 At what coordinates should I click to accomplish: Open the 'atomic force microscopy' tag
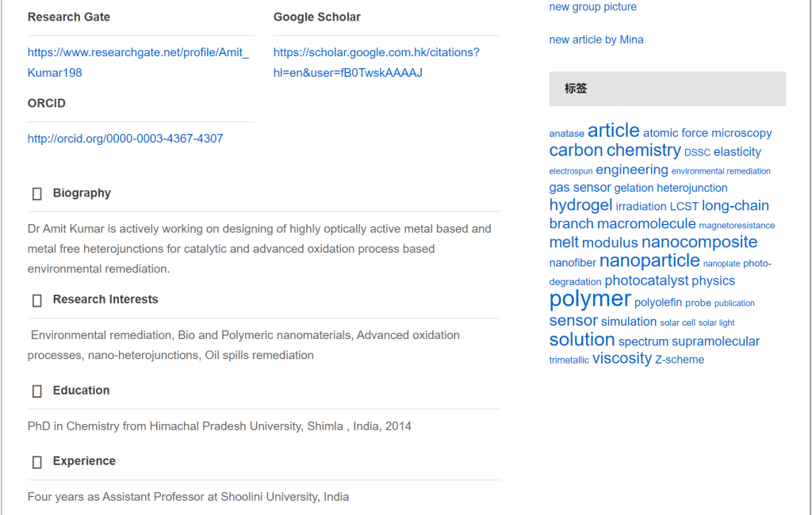707,133
